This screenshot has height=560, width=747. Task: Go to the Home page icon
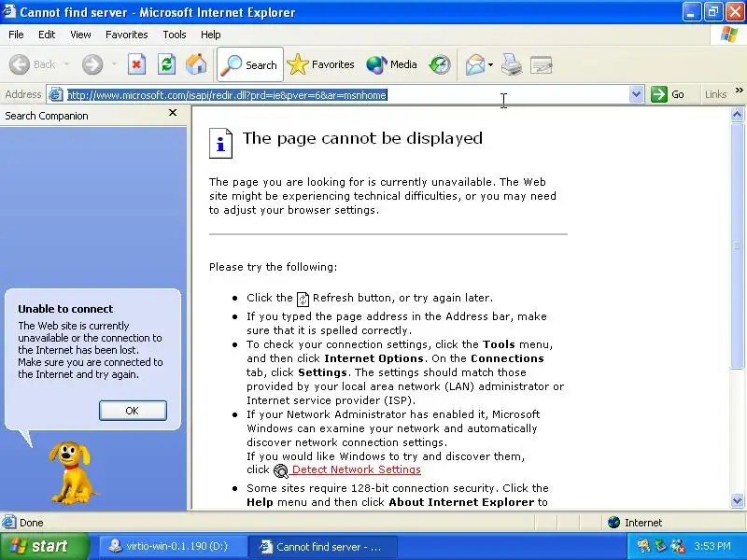pyautogui.click(x=196, y=64)
